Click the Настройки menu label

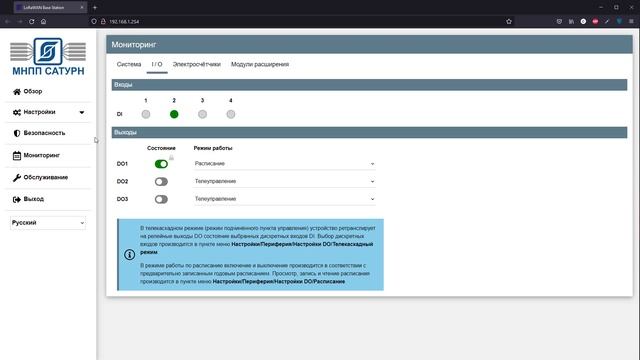(40, 112)
